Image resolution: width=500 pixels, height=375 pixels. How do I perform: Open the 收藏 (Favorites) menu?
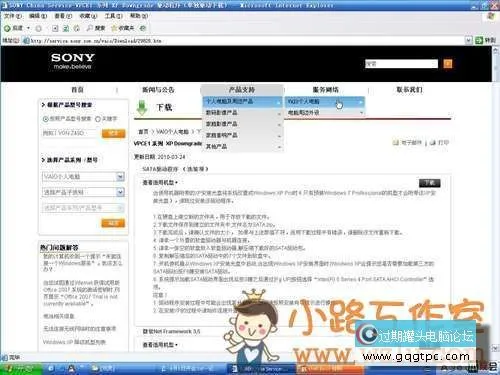(88, 16)
